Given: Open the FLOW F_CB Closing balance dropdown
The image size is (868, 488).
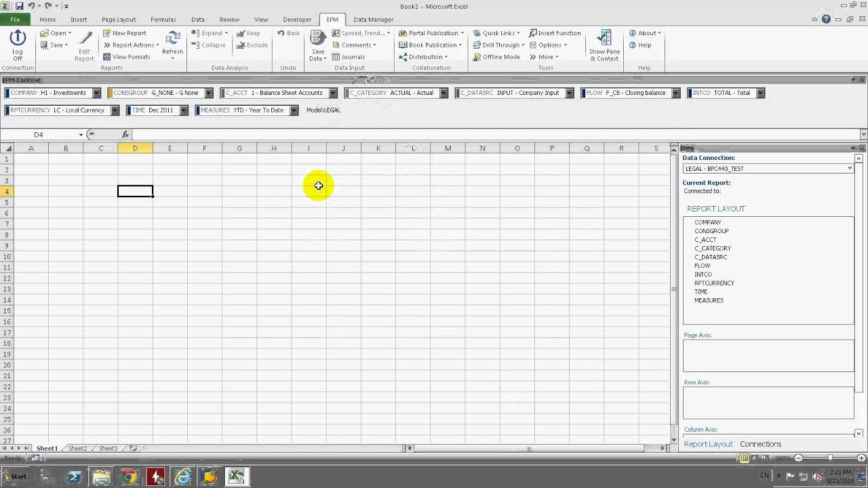Looking at the screenshot, I should 675,93.
